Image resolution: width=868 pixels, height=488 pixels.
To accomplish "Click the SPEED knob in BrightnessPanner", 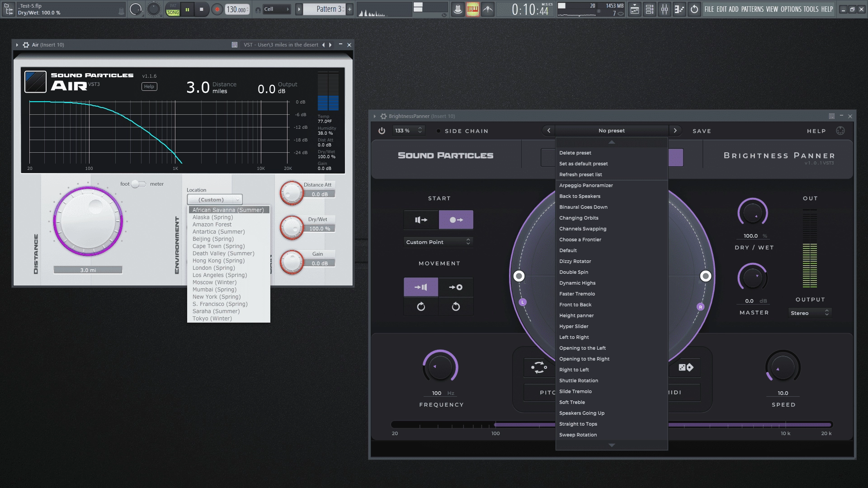I will (x=783, y=367).
